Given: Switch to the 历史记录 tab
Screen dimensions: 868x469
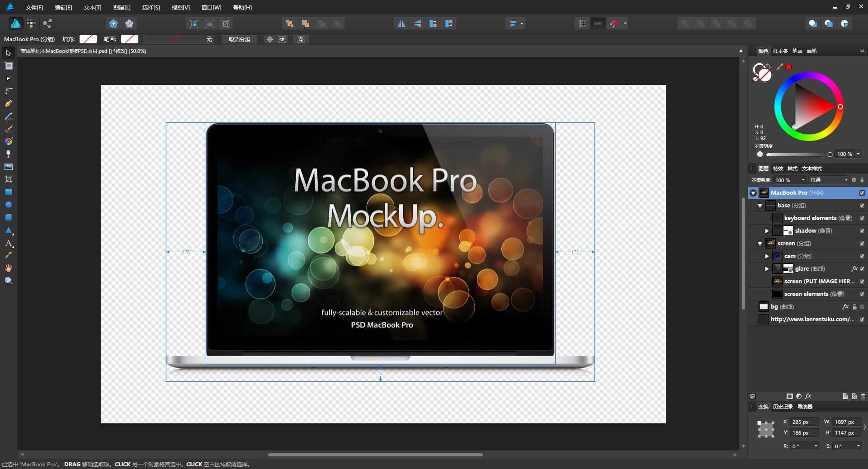Looking at the screenshot, I should 783,407.
